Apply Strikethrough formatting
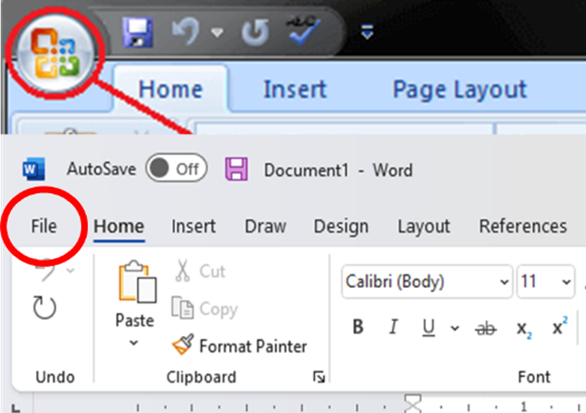586x413 pixels. [485, 329]
